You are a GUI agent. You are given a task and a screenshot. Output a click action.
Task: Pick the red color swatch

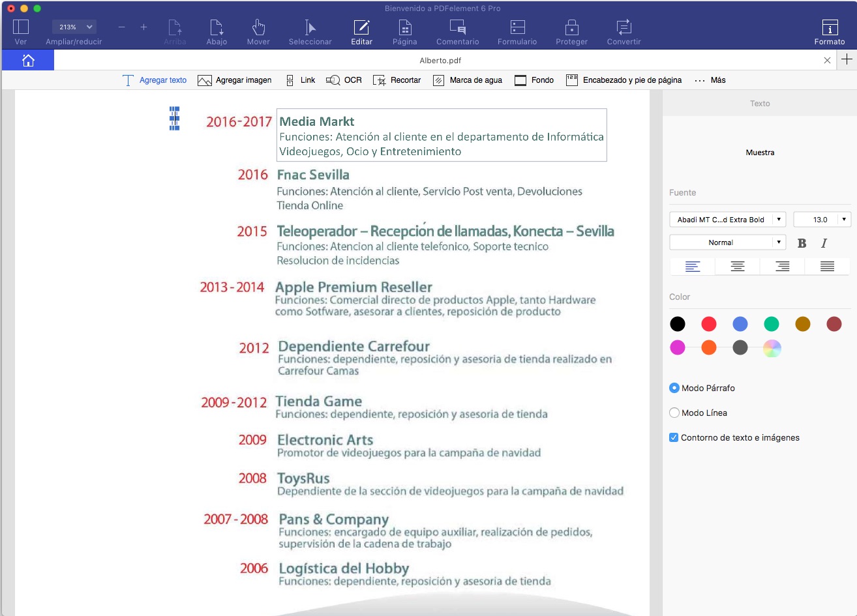point(709,324)
